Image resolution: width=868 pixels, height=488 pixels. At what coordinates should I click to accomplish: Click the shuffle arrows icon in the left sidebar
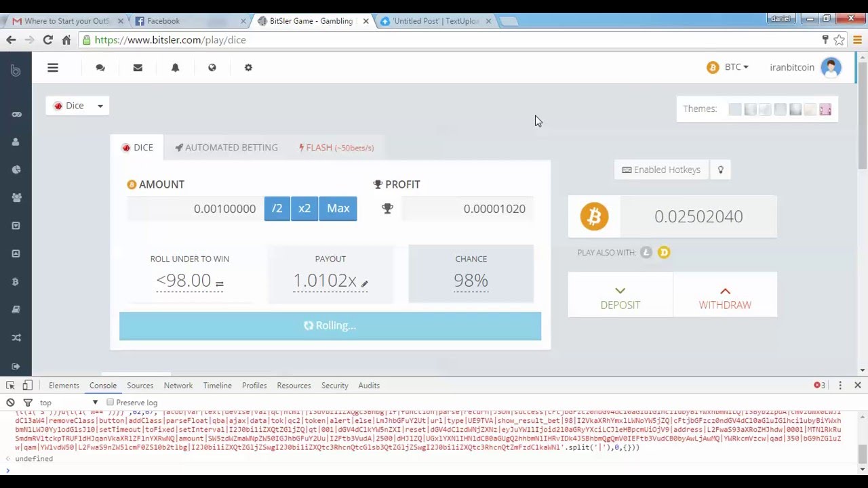coord(16,338)
